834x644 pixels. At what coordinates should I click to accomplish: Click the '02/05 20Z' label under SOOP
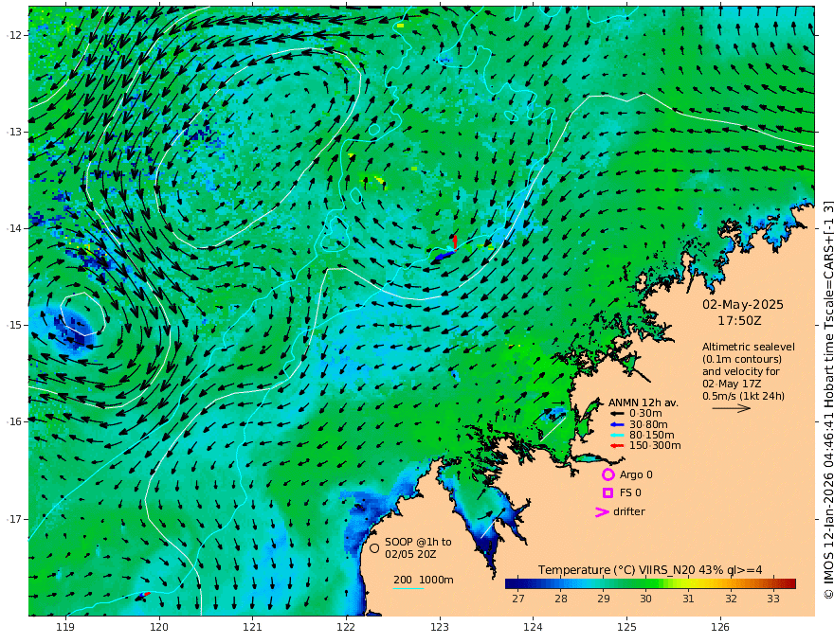pos(410,554)
